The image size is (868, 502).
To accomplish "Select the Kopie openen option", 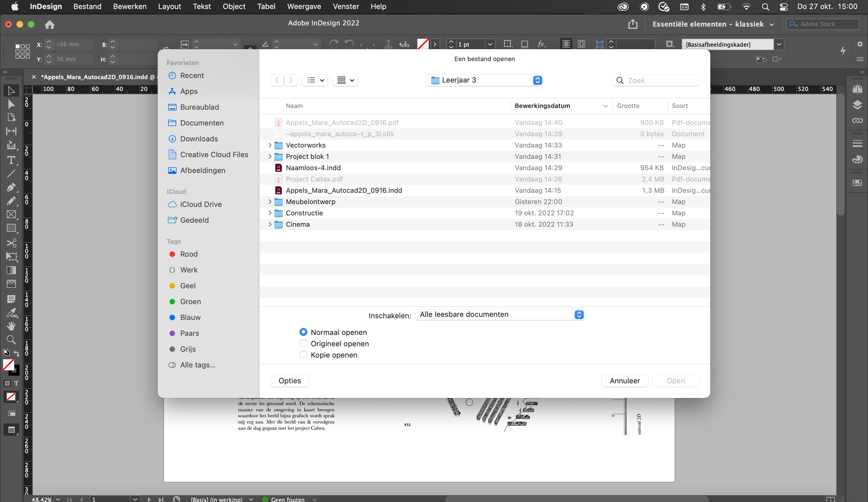I will tap(303, 354).
